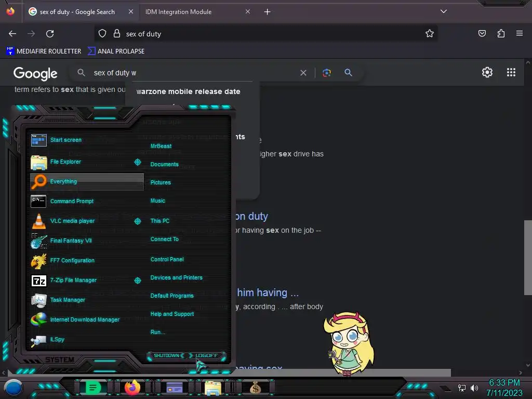
Task: Open MrBeast user folder
Action: (161, 146)
